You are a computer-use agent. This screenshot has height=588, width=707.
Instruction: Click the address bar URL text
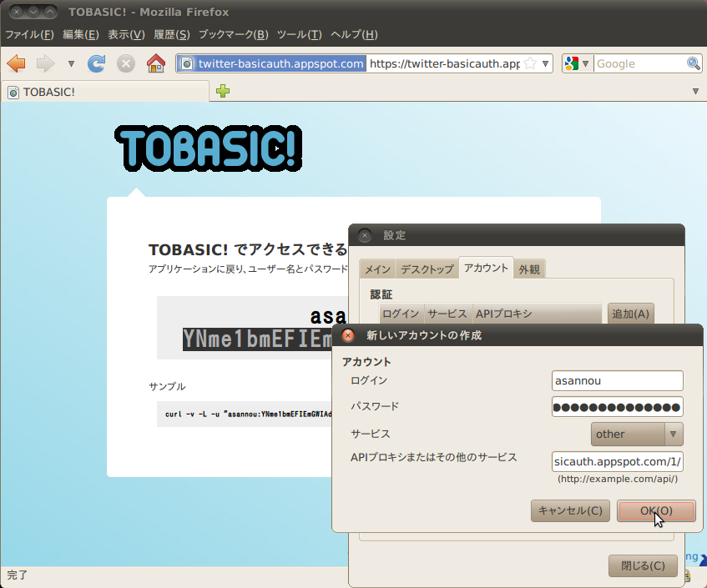(445, 64)
